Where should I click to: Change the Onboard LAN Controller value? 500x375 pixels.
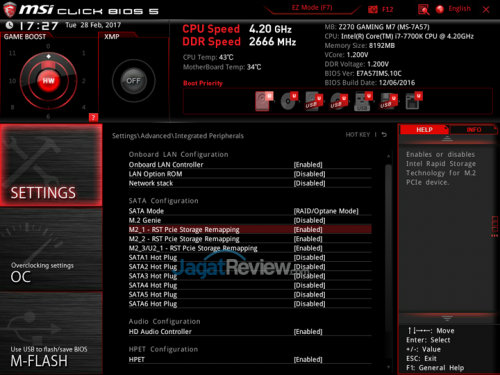point(250,165)
